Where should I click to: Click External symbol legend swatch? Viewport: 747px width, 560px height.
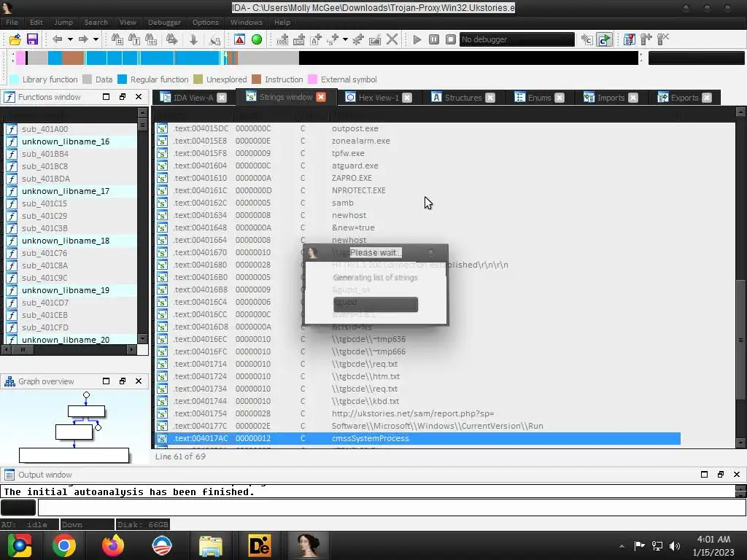pyautogui.click(x=312, y=79)
